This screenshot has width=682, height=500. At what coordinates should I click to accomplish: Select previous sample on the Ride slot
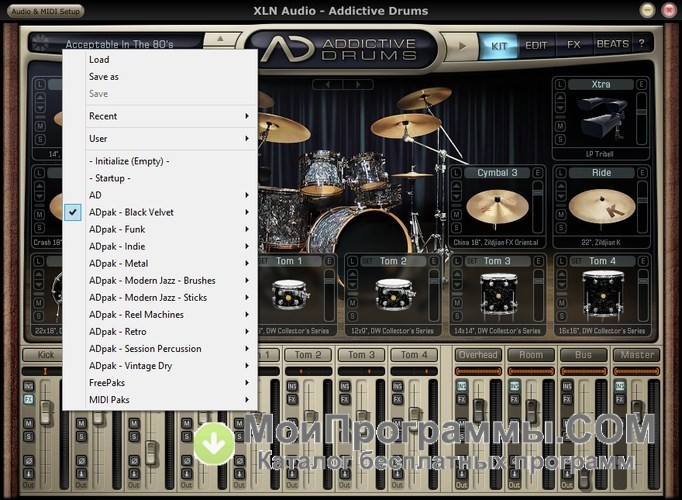561,187
